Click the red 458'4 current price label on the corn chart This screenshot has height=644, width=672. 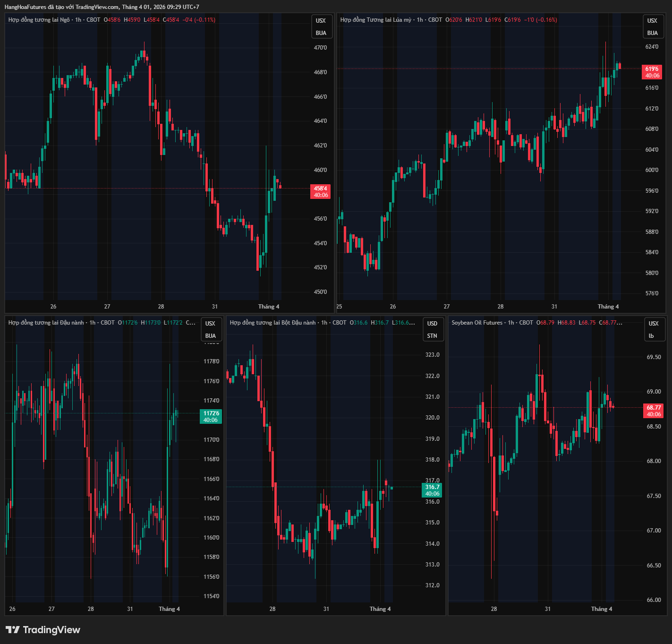321,191
